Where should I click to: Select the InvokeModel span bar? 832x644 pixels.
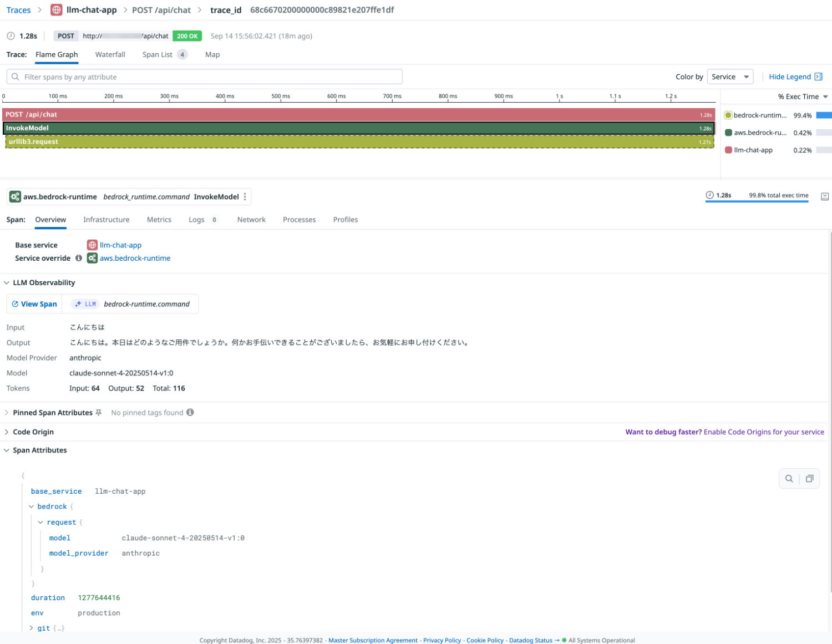click(x=359, y=128)
